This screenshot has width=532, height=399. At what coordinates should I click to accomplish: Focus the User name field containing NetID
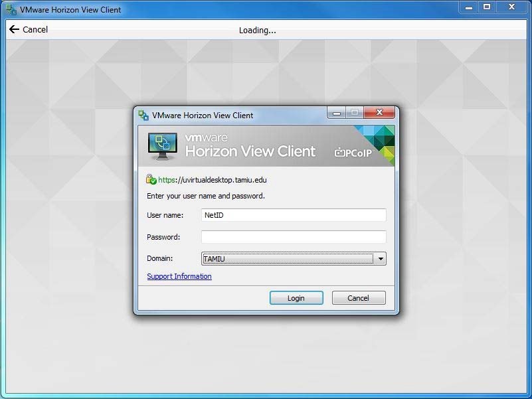pyautogui.click(x=294, y=215)
